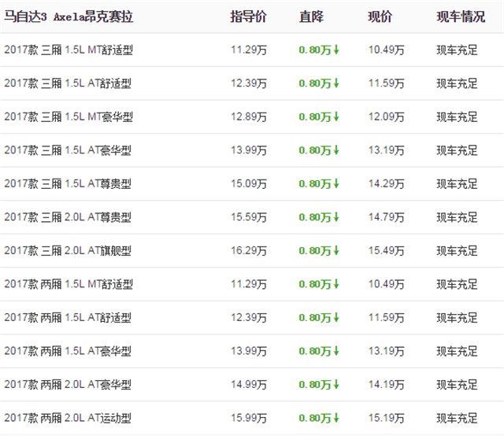Click 13.19万 current price in 三厢 AT豪华型 row
Viewport: 504px width, 436px height.
pyautogui.click(x=387, y=150)
